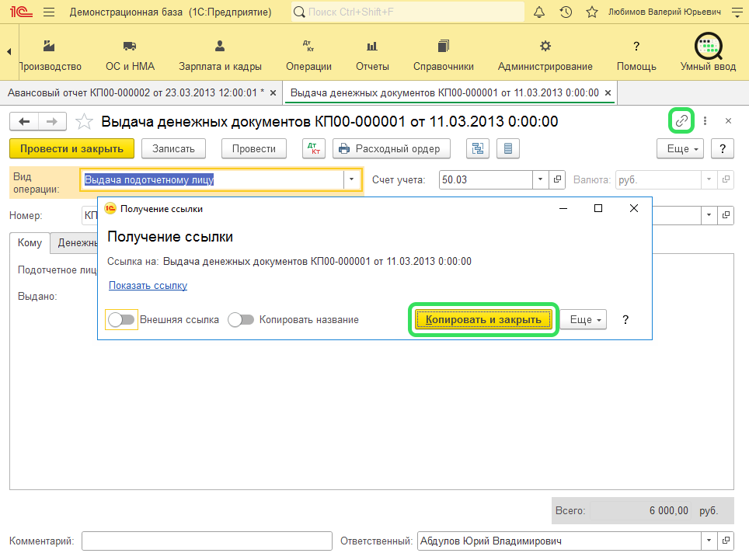Click the 1C logo icon
The image size is (749, 560).
click(22, 12)
